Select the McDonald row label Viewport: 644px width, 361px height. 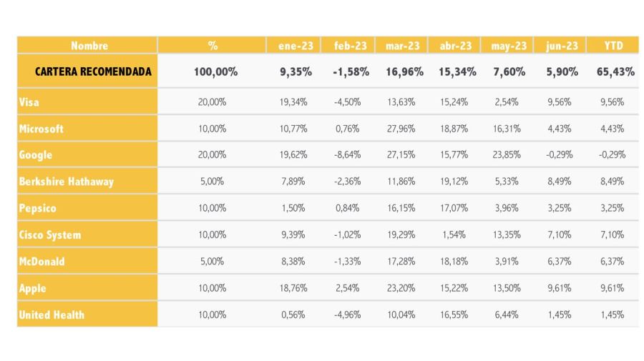pyautogui.click(x=42, y=262)
